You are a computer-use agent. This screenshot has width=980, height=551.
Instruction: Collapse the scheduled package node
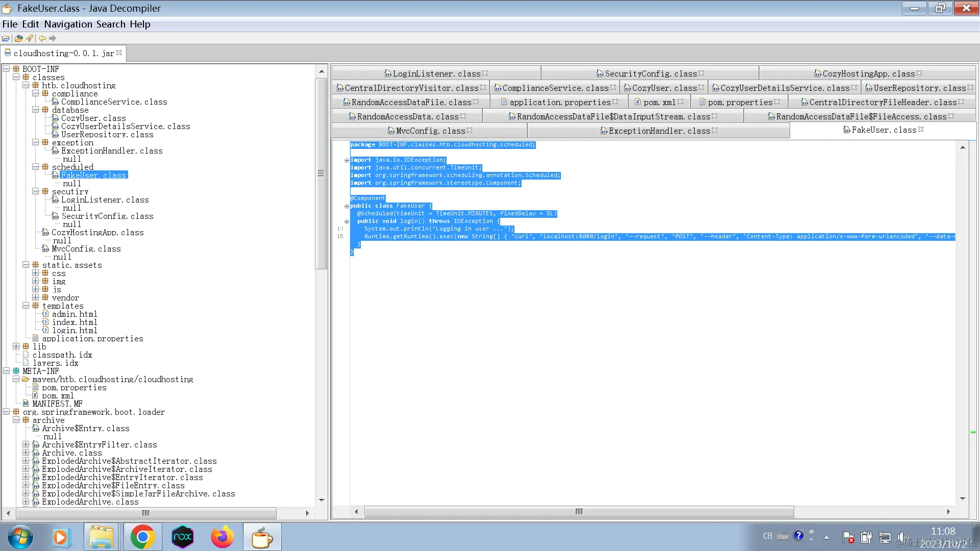click(35, 167)
